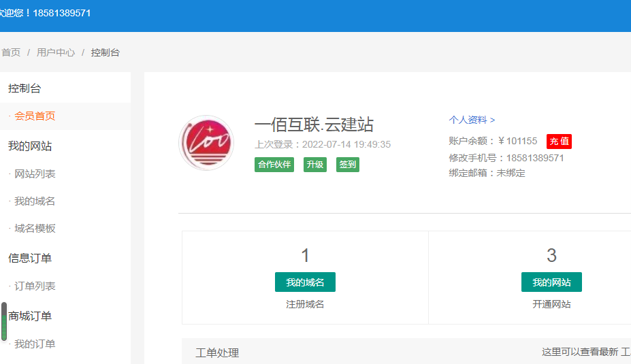Click the welcome phone number 18581389571
The image size is (631, 364).
[61, 14]
